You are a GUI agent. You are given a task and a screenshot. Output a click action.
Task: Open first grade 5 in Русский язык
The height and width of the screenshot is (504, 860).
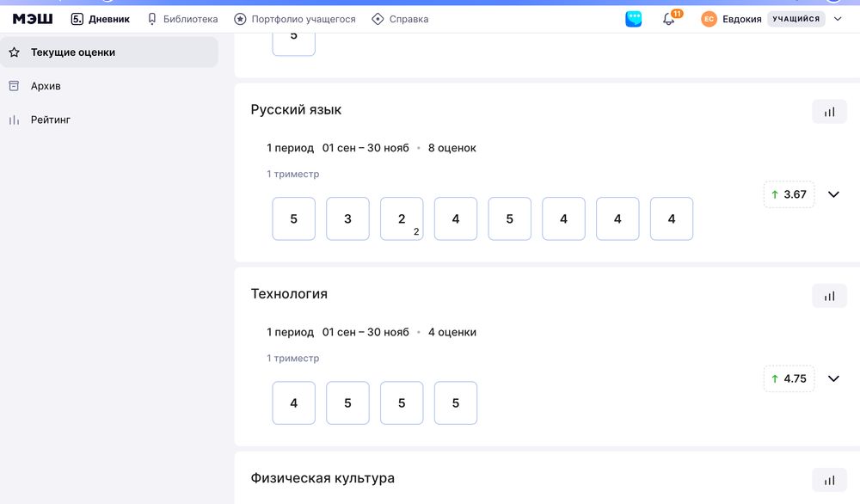coord(294,218)
